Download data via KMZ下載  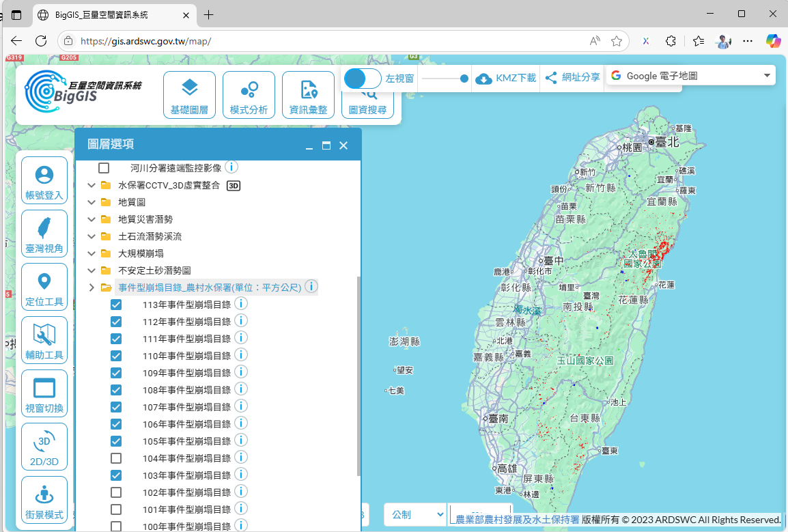505,79
